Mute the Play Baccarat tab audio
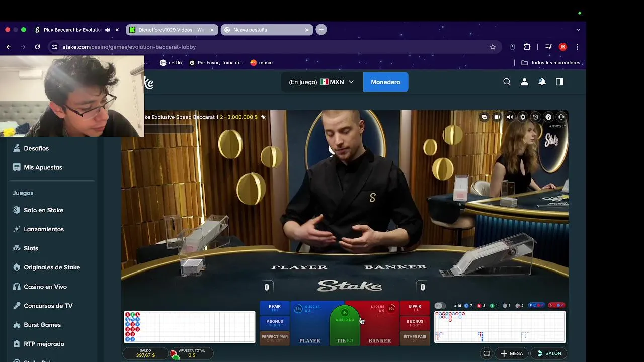 point(107,30)
